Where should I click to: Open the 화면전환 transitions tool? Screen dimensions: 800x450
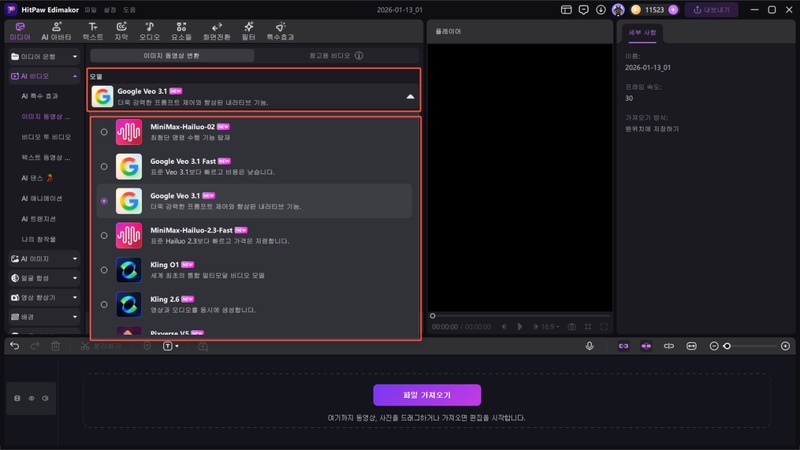(216, 31)
